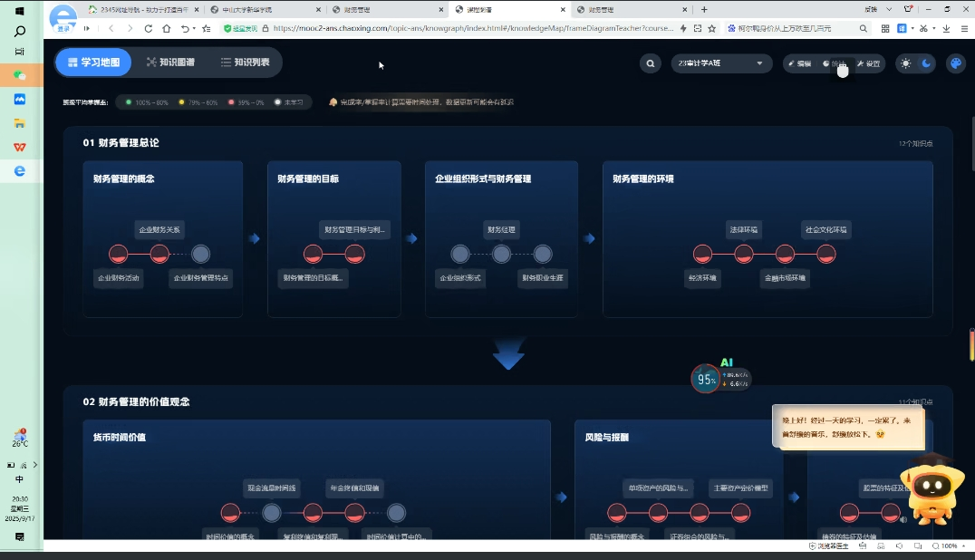
Task: Switch to the 知识图谱 tab
Action: [x=170, y=63]
